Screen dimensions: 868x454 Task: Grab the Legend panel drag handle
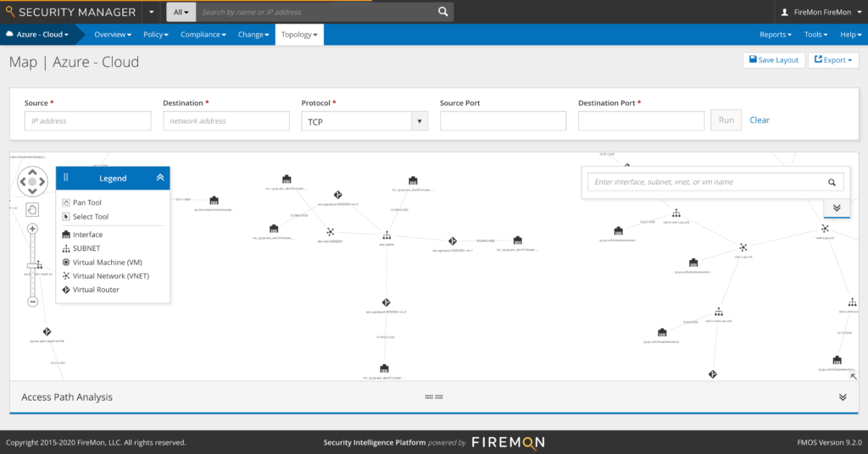click(x=65, y=178)
